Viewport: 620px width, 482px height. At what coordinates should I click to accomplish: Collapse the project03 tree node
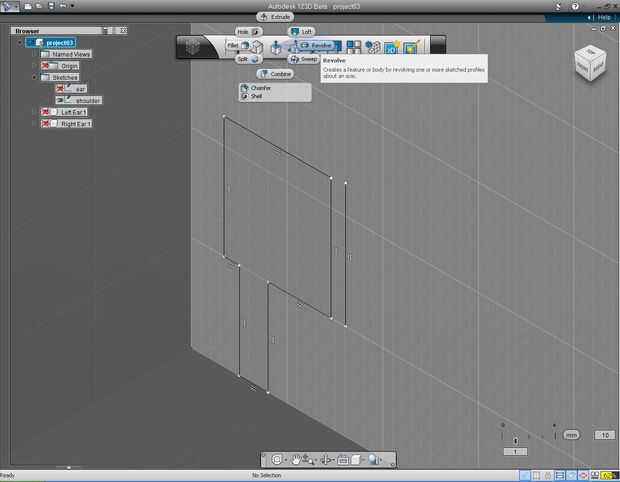pyautogui.click(x=20, y=43)
